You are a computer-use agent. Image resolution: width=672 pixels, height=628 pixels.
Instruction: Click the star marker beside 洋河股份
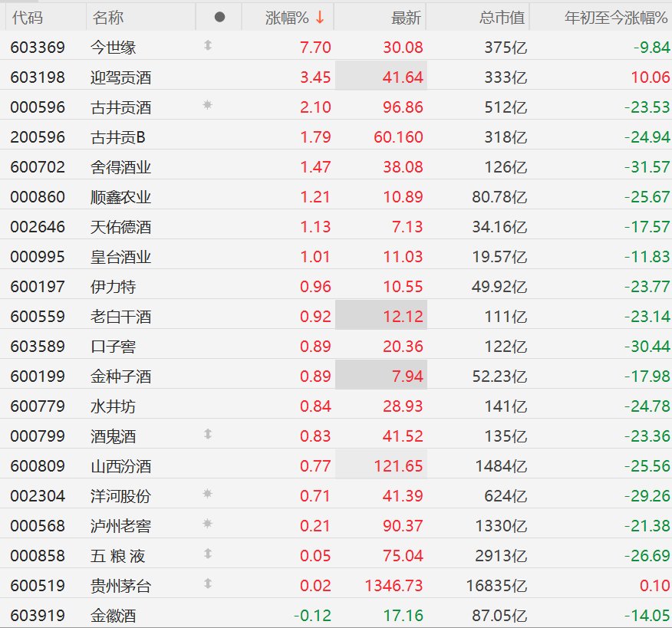click(x=207, y=494)
